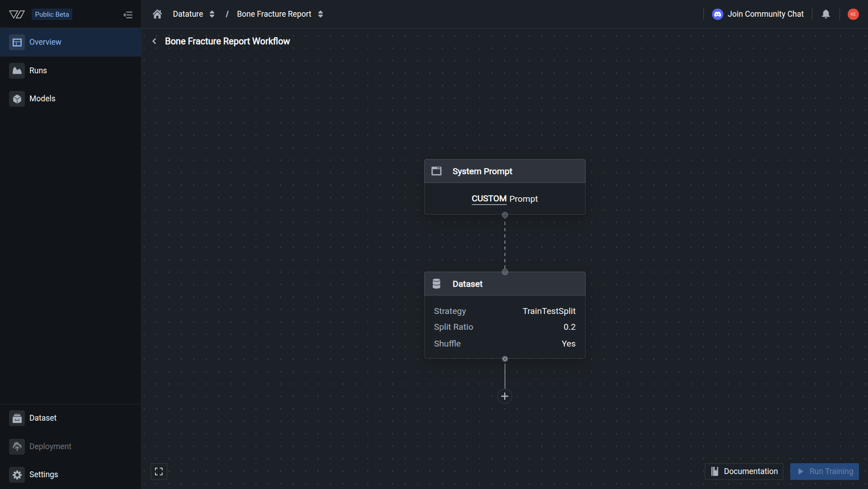Click the Split Ratio 0.2 value

(x=569, y=327)
